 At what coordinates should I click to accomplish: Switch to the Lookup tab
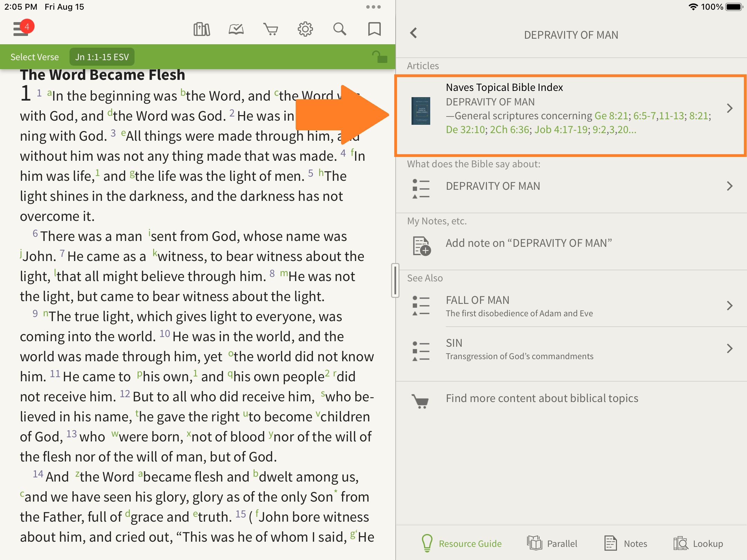tap(698, 543)
